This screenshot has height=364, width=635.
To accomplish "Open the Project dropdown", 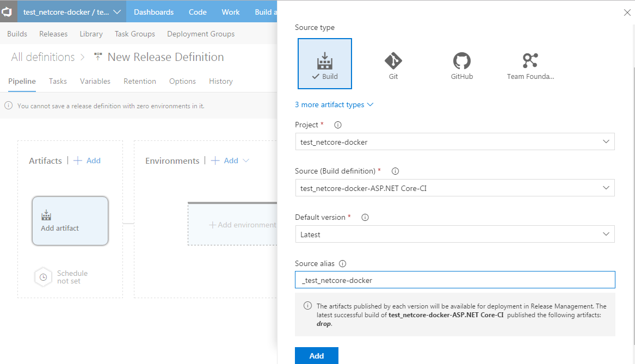I will (x=455, y=141).
